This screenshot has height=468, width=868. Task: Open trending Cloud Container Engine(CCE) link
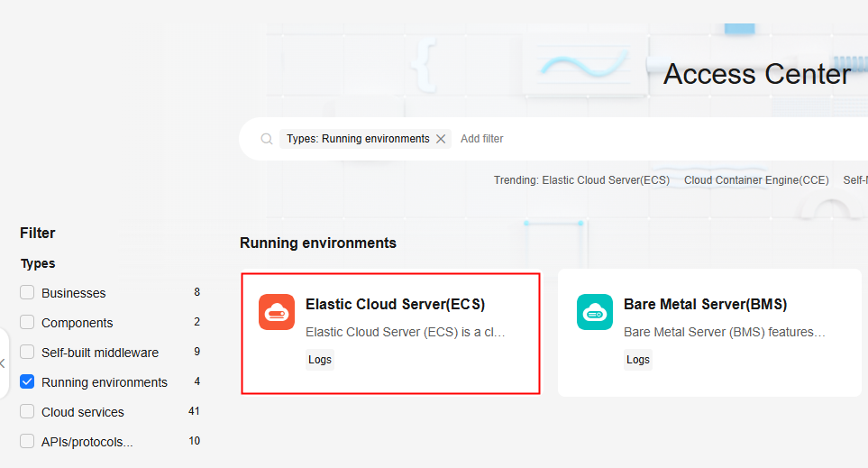coord(756,180)
